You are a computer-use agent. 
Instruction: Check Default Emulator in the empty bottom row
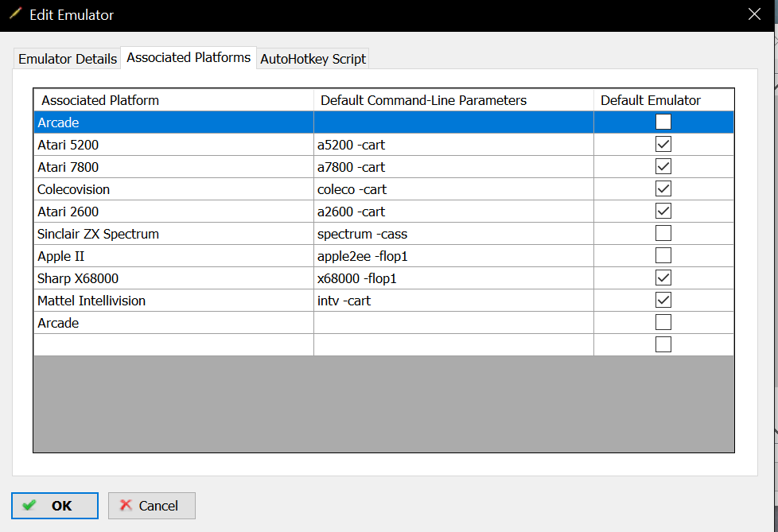tap(663, 344)
